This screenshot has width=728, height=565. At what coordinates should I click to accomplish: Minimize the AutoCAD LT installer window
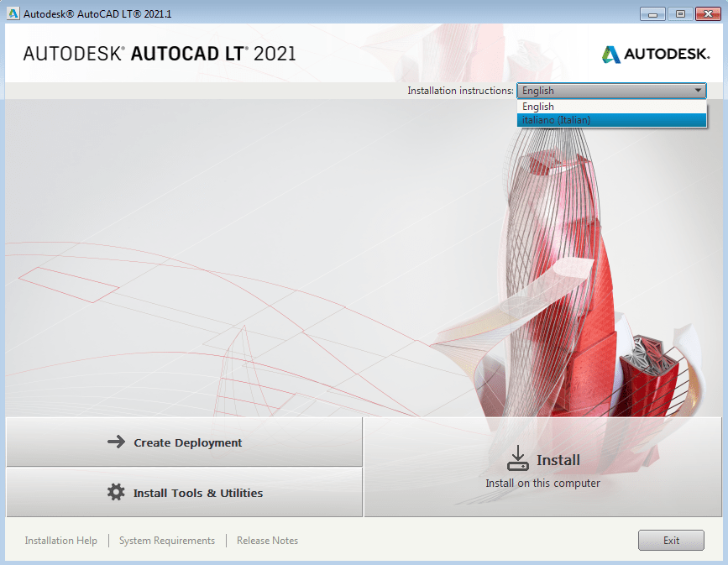[x=652, y=14]
